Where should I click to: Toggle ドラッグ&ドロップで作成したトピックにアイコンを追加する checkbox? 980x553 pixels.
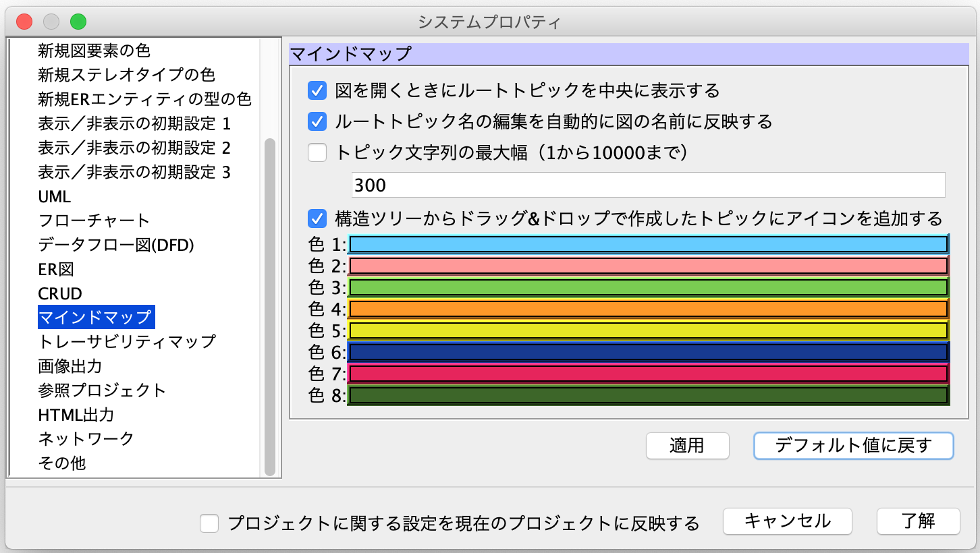317,219
